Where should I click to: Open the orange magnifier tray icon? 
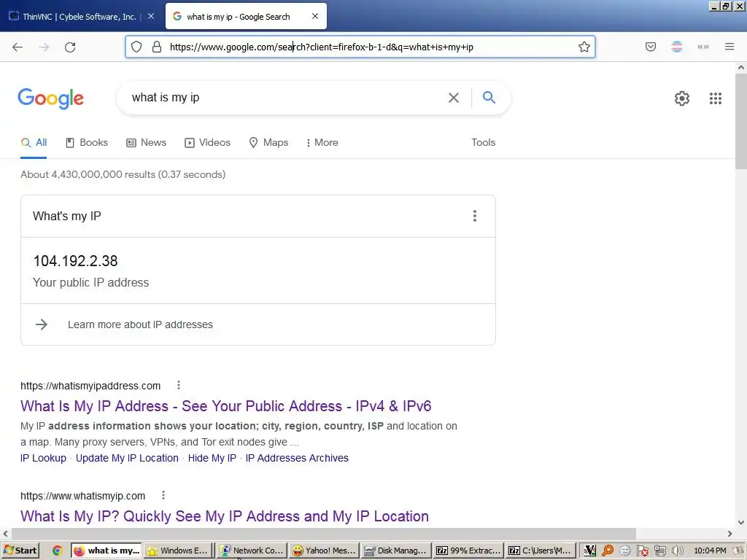pyautogui.click(x=608, y=551)
